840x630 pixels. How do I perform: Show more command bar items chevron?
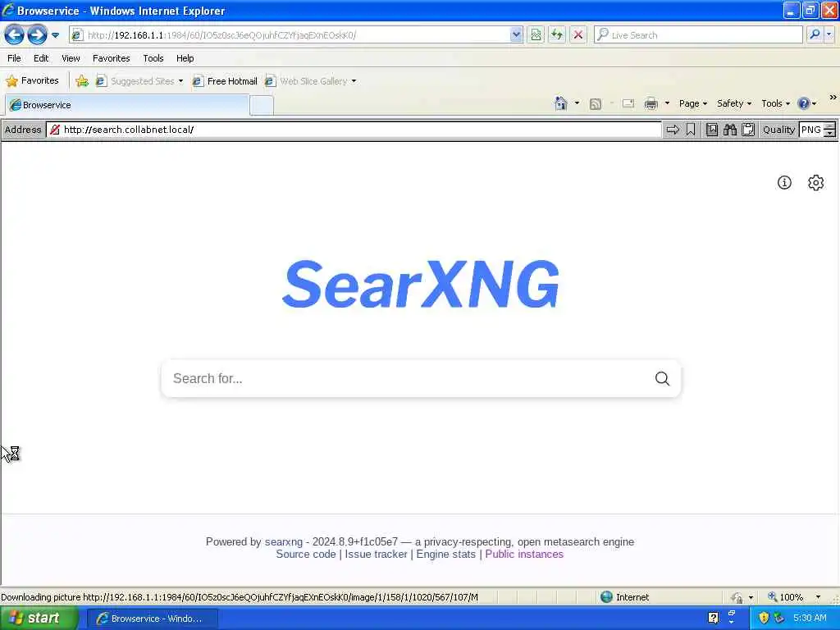[833, 98]
